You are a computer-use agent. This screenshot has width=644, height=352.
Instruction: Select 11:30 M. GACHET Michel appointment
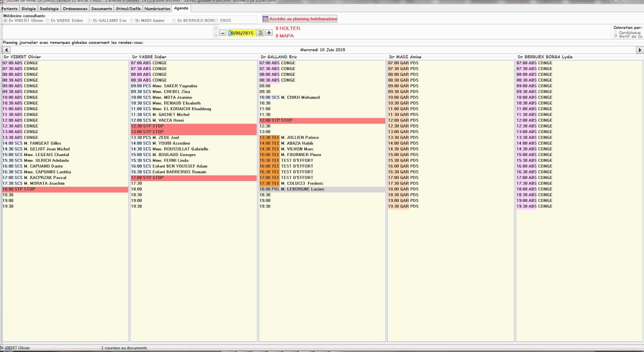194,115
